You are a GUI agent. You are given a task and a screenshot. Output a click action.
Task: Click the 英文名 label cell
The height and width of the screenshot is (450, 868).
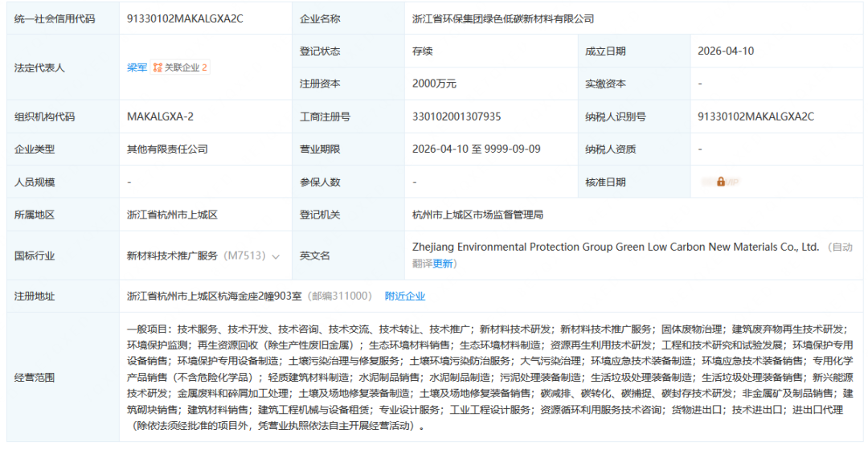pos(348,256)
